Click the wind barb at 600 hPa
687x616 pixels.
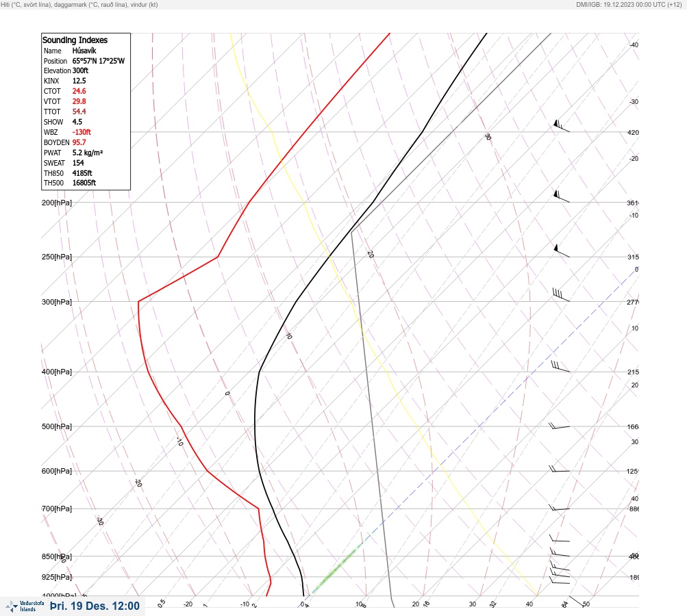coord(559,469)
